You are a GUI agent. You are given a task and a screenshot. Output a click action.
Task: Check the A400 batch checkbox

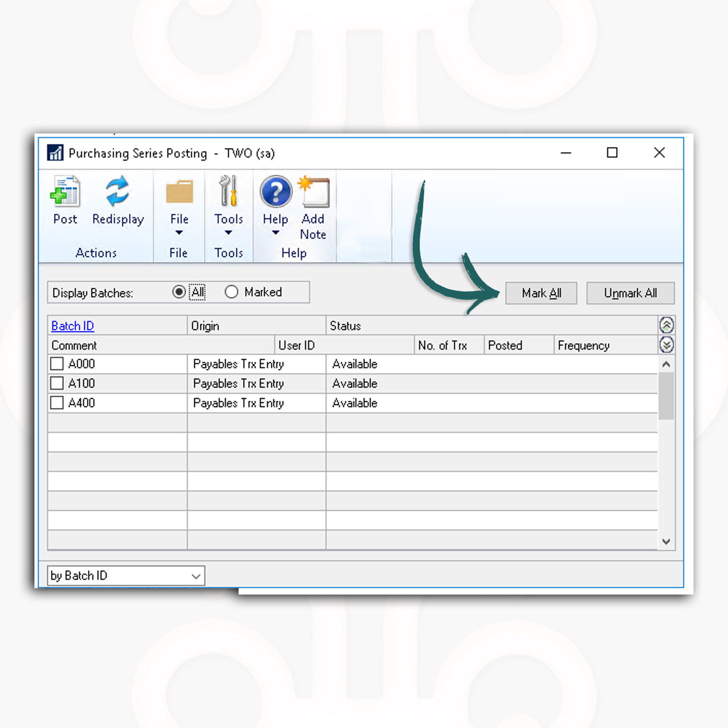pos(57,403)
